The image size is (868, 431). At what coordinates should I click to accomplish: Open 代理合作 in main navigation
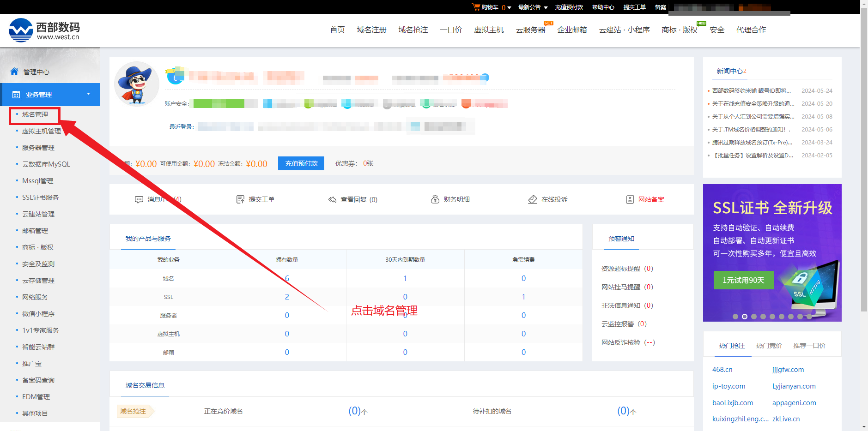pos(751,30)
